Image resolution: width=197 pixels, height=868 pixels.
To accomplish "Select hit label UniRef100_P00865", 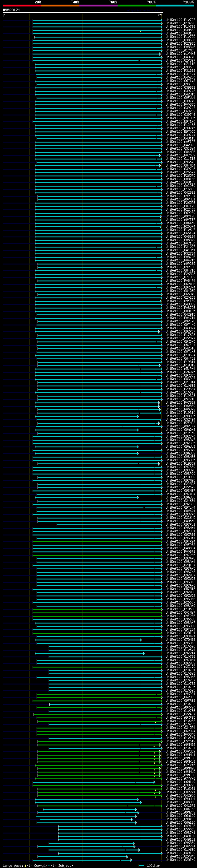I will coord(180,104).
